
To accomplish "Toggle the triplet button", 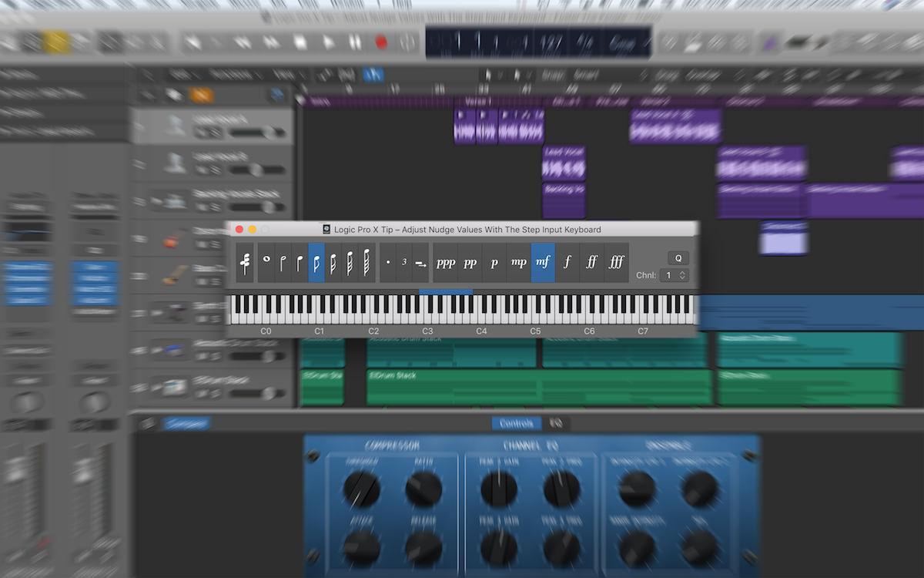I will click(x=404, y=263).
